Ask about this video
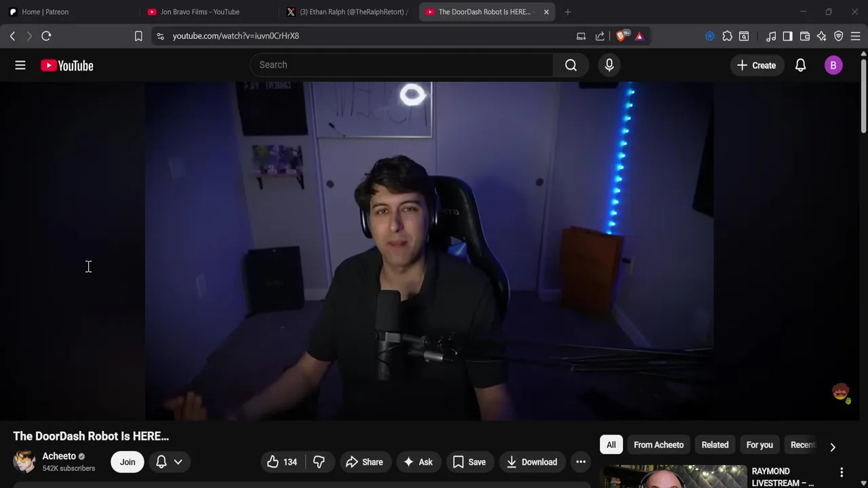 tap(418, 462)
